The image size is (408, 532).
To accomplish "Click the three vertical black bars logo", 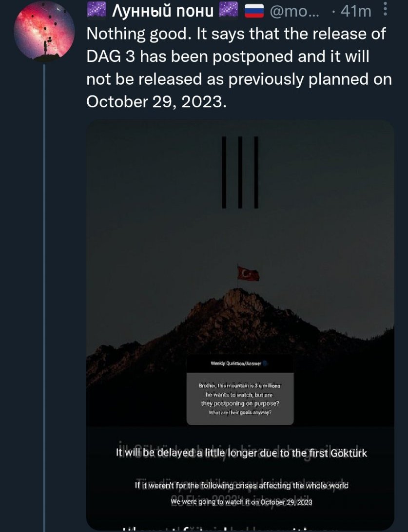I will pos(240,172).
